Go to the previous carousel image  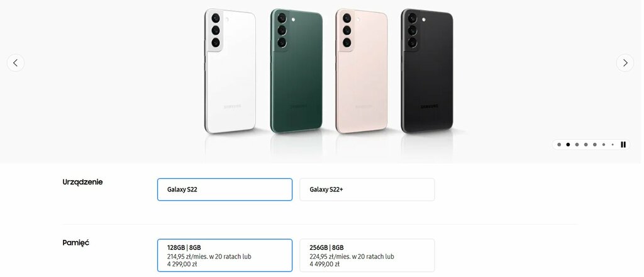[16, 63]
